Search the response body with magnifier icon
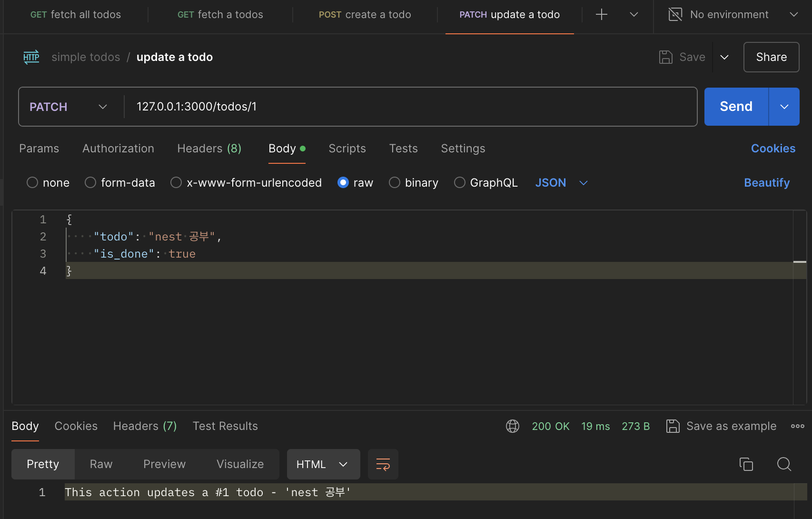 coord(784,464)
